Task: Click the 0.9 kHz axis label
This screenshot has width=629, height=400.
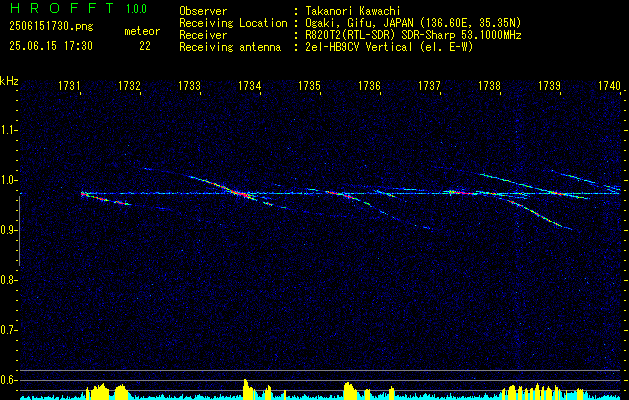Action: point(8,230)
